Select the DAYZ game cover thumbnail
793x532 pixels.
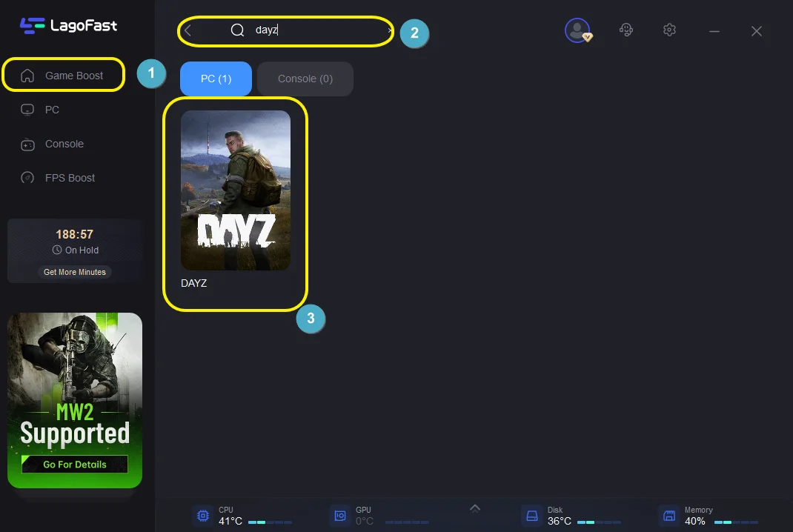click(236, 190)
